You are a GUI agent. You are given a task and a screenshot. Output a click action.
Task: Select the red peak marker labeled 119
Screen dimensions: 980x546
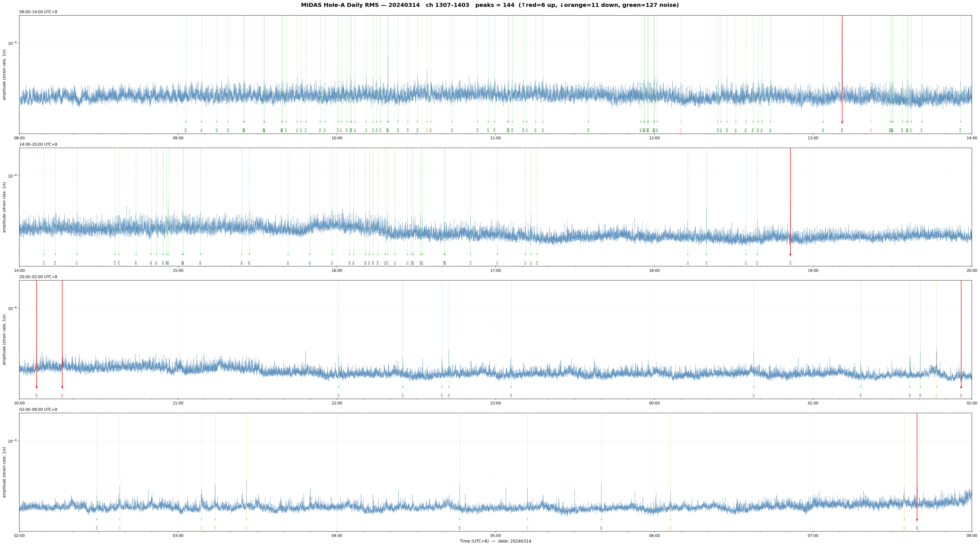tap(790, 254)
